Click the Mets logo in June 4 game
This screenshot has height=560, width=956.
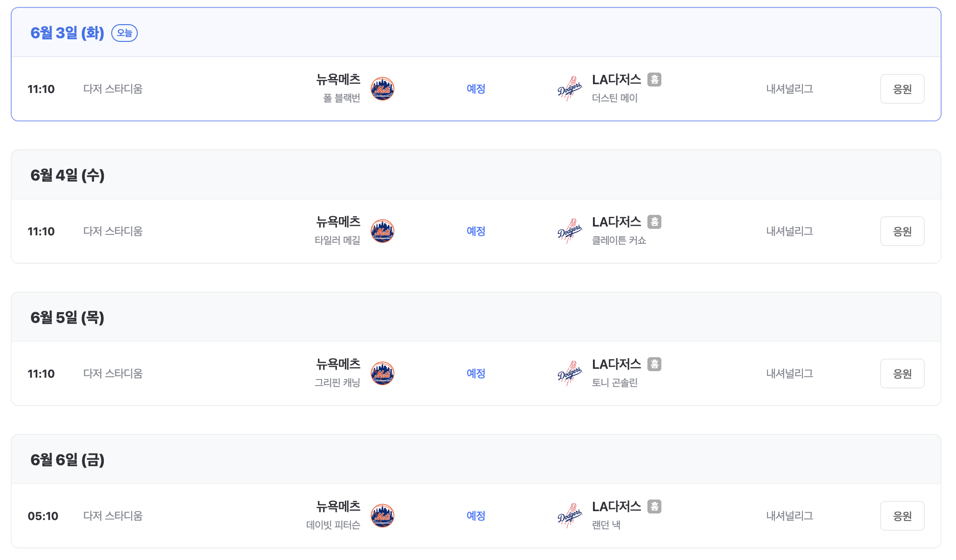tap(383, 231)
